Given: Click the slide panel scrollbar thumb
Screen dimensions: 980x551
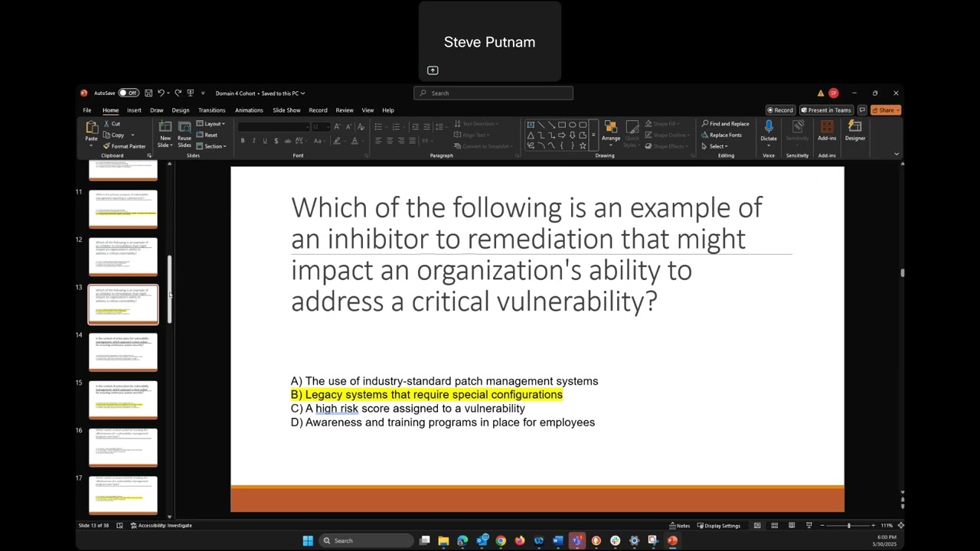Looking at the screenshot, I should coord(169,289).
